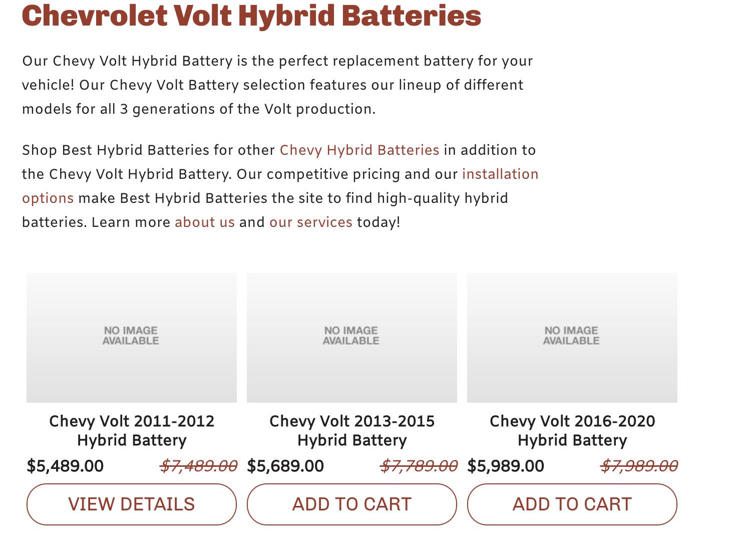756x560 pixels.
Task: Click the 'about us' link
Action: tap(204, 222)
